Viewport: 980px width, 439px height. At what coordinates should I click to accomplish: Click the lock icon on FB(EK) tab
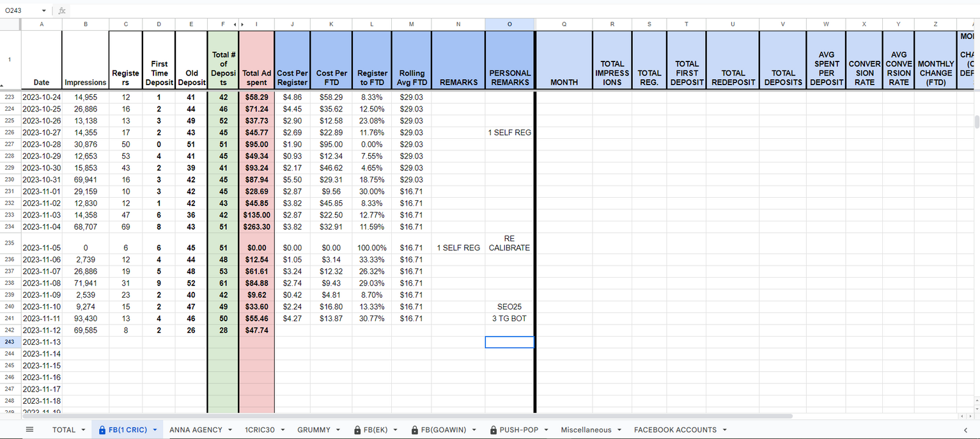pos(358,430)
